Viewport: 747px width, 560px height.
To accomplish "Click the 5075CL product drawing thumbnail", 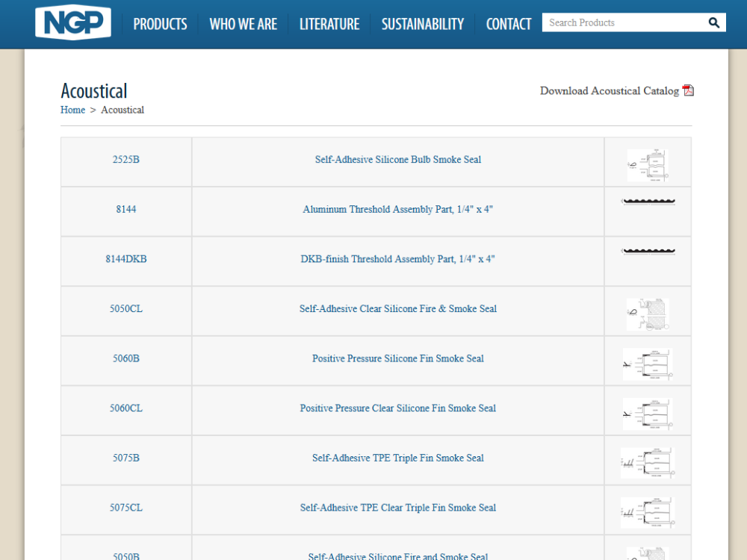I will tap(648, 512).
